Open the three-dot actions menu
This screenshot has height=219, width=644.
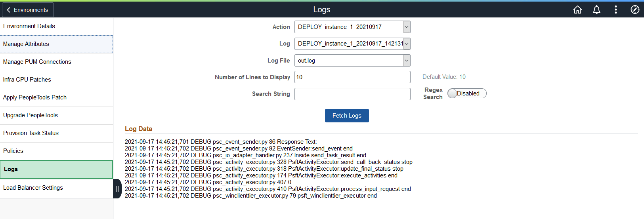615,10
